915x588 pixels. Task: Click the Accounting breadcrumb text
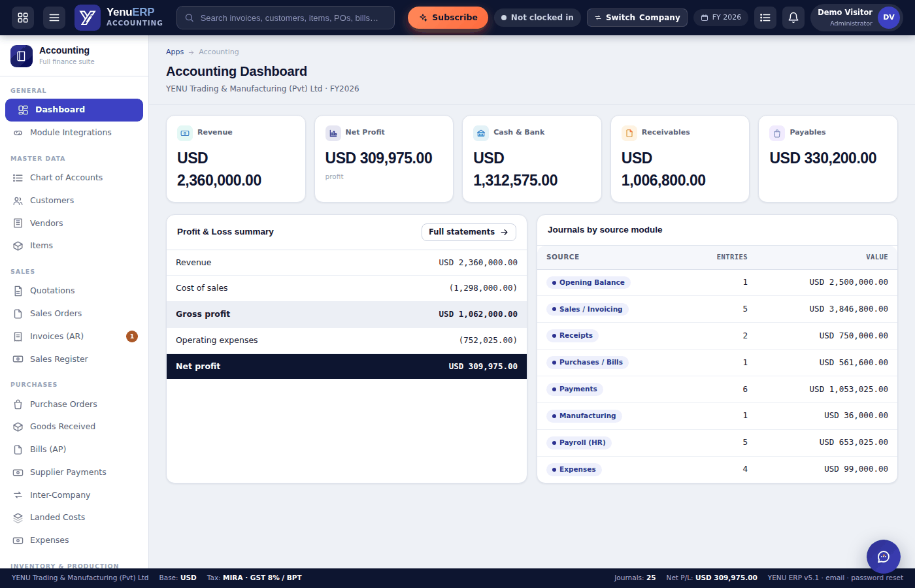tap(219, 52)
